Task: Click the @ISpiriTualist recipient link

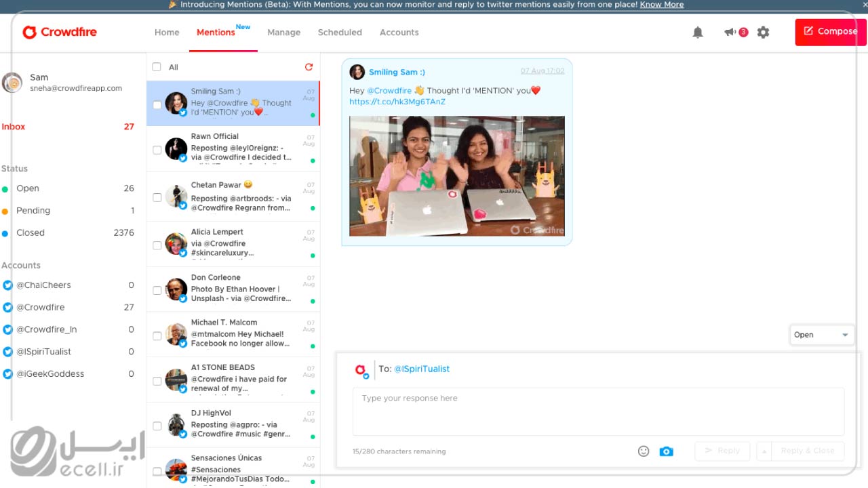Action: [422, 369]
